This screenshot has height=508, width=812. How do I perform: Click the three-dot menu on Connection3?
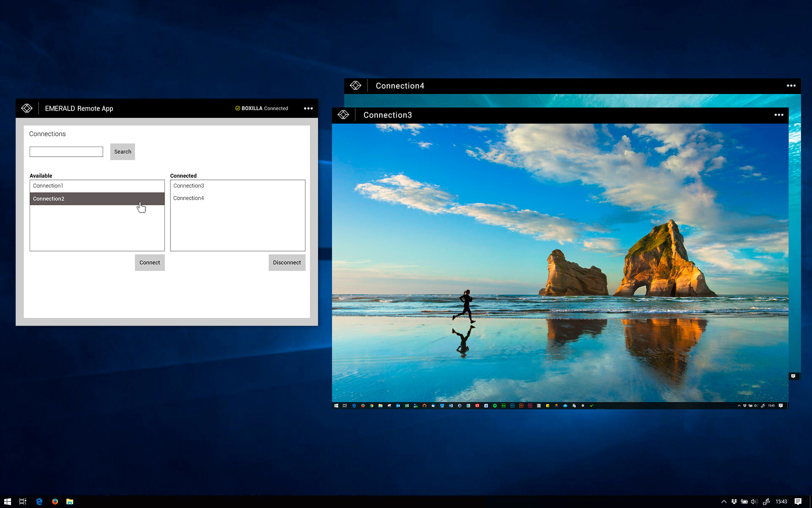coord(779,115)
